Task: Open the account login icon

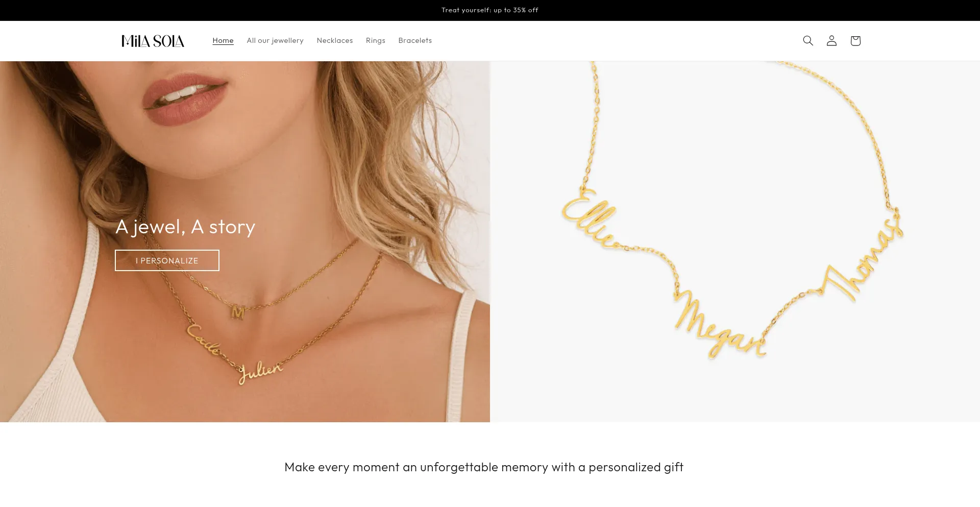Action: pos(831,41)
